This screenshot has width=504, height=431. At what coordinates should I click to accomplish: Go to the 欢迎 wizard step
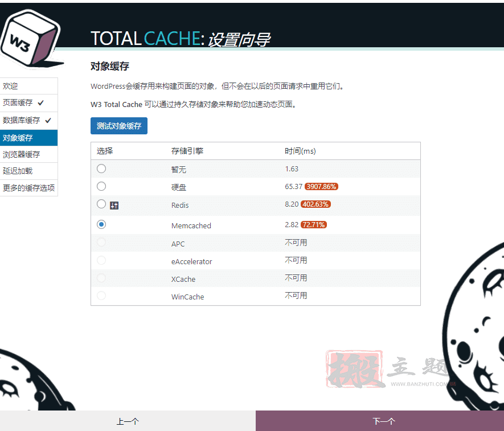click(29, 86)
